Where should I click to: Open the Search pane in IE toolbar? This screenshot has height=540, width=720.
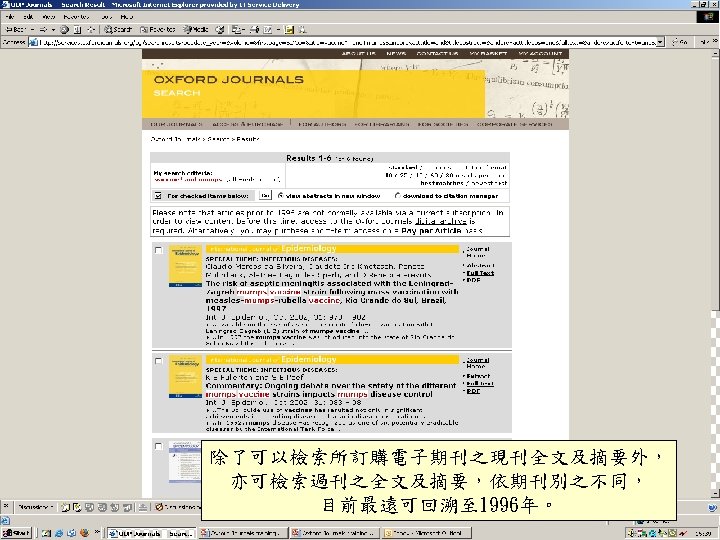118,29
